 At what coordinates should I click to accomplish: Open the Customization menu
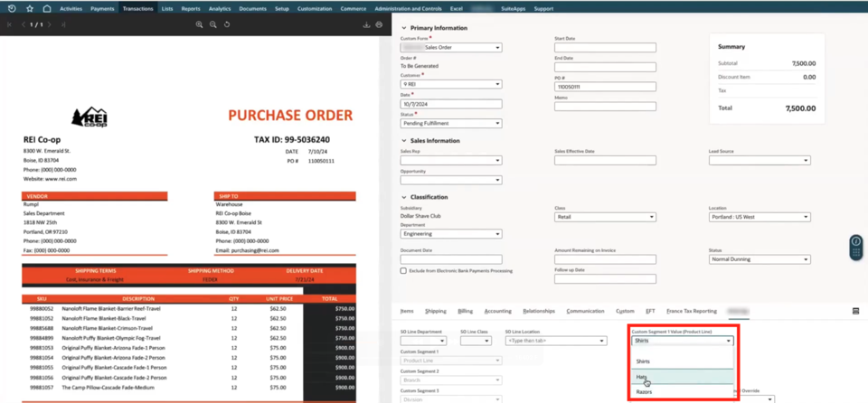315,9
